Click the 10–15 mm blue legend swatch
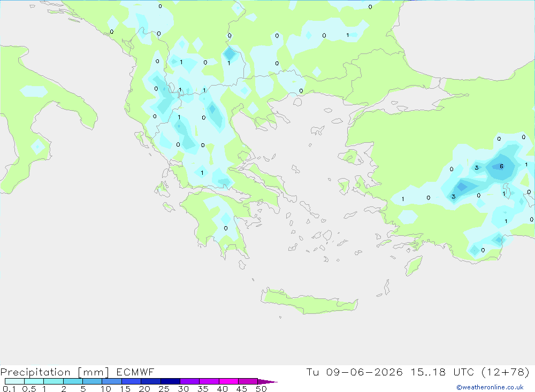Image resolution: width=535 pixels, height=392 pixels. pos(112,381)
